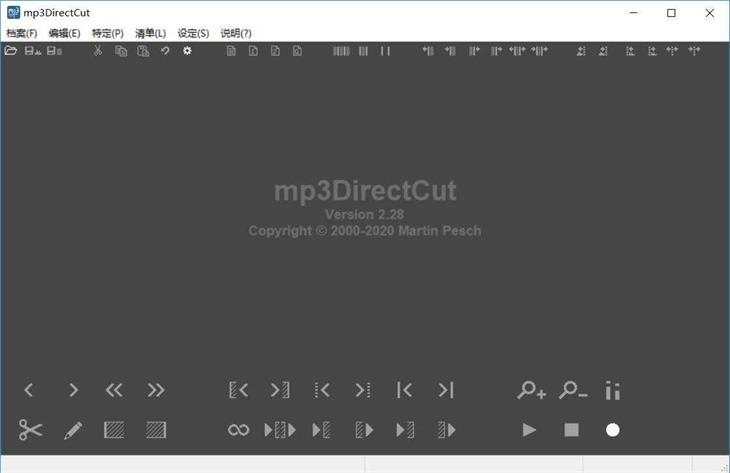Rewind using the double left chevron

point(114,390)
